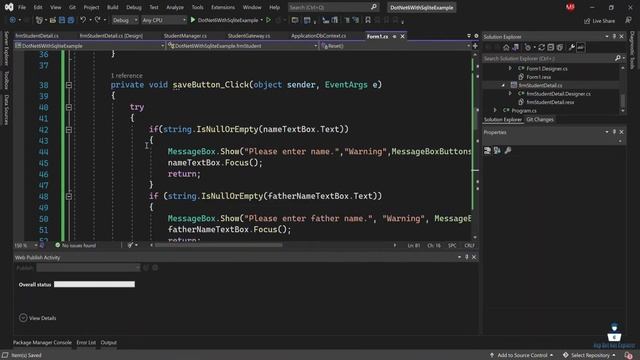640x360 pixels.
Task: Start without debugging outline play icon
Action: pyautogui.click(x=268, y=20)
